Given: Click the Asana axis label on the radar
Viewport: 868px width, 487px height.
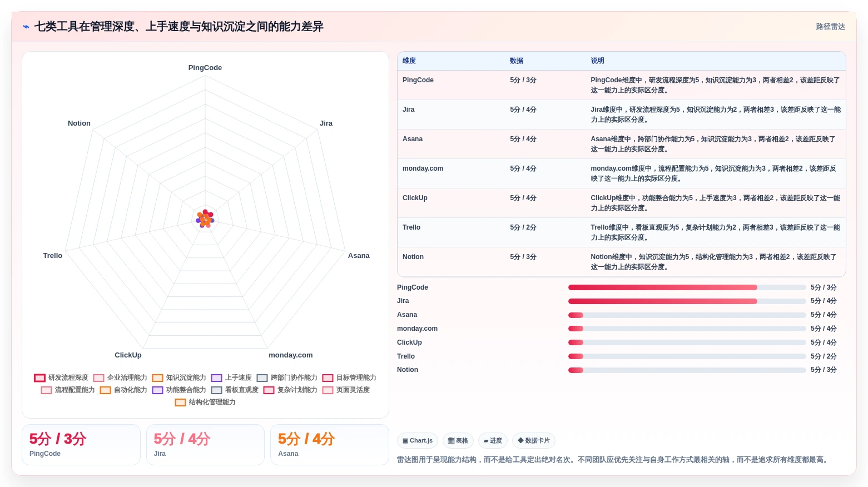Looking at the screenshot, I should pyautogui.click(x=359, y=256).
